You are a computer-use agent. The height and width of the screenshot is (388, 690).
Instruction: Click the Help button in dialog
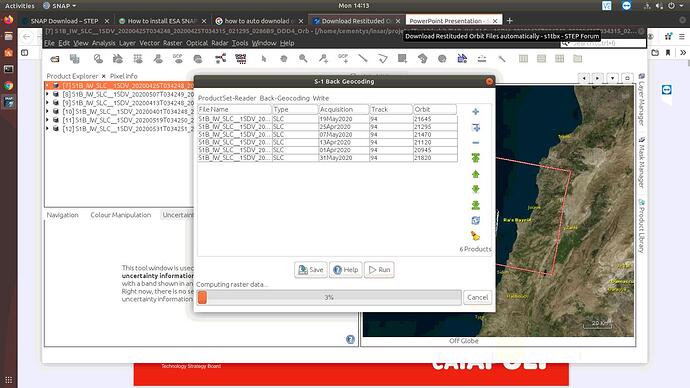click(x=345, y=270)
